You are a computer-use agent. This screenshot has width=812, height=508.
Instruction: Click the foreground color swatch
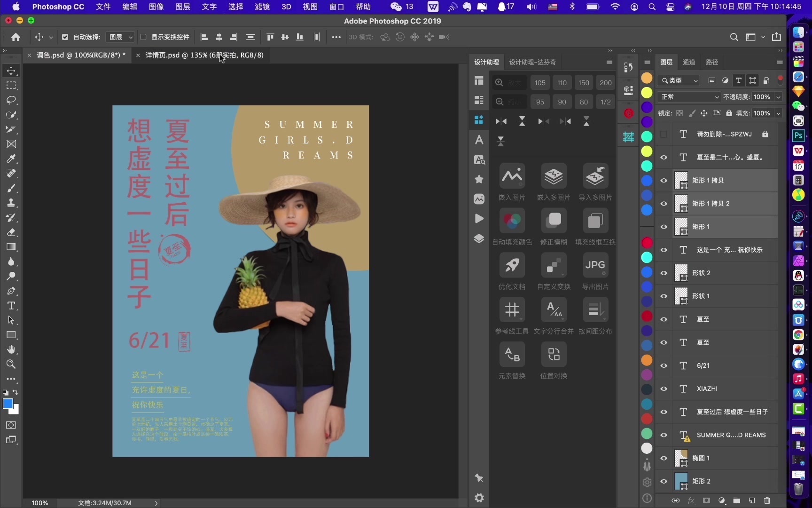pos(9,404)
